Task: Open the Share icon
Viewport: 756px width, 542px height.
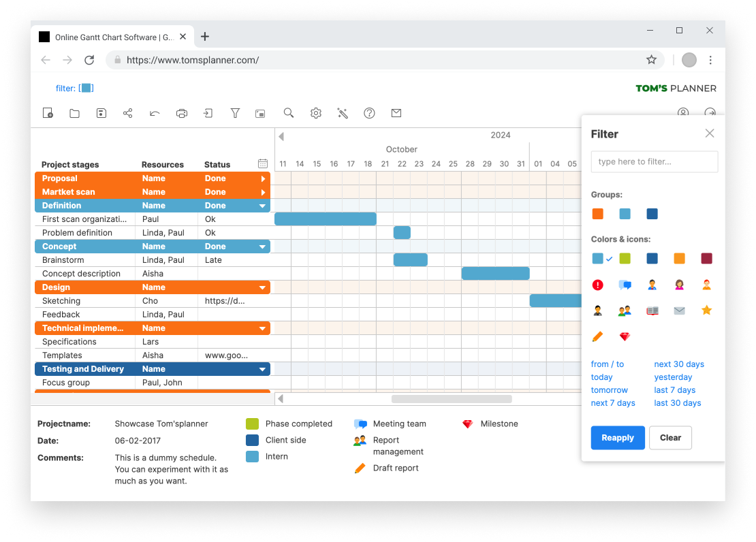Action: [127, 113]
